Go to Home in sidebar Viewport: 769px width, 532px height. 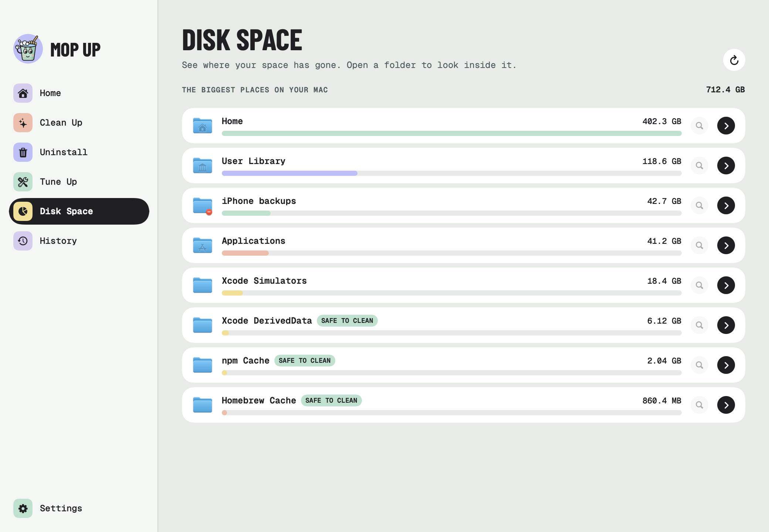pos(79,93)
